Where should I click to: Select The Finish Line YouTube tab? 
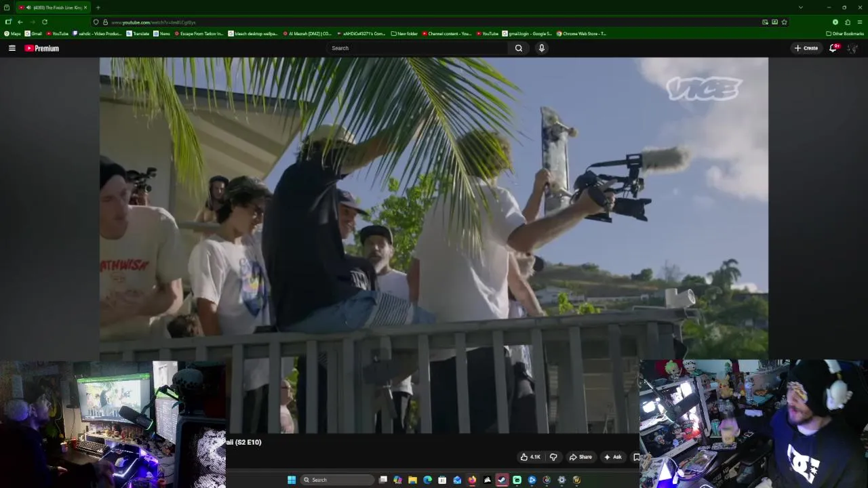(53, 7)
